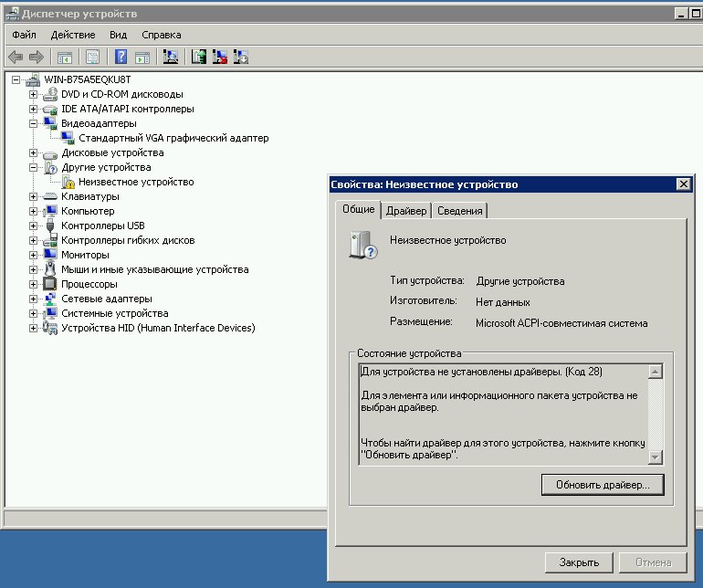
Task: Toggle the action pane toolbar icon
Action: (x=142, y=57)
